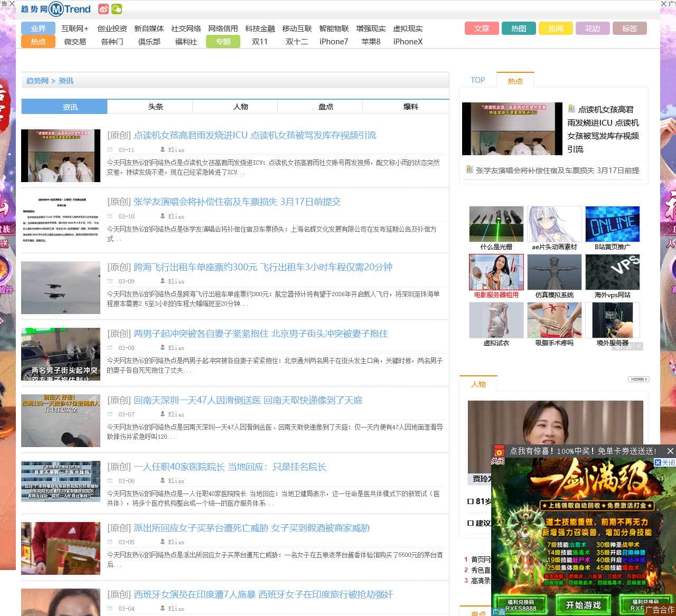Click the 海外vps网站 ad thumbnail
The width and height of the screenshot is (676, 616).
point(613,272)
